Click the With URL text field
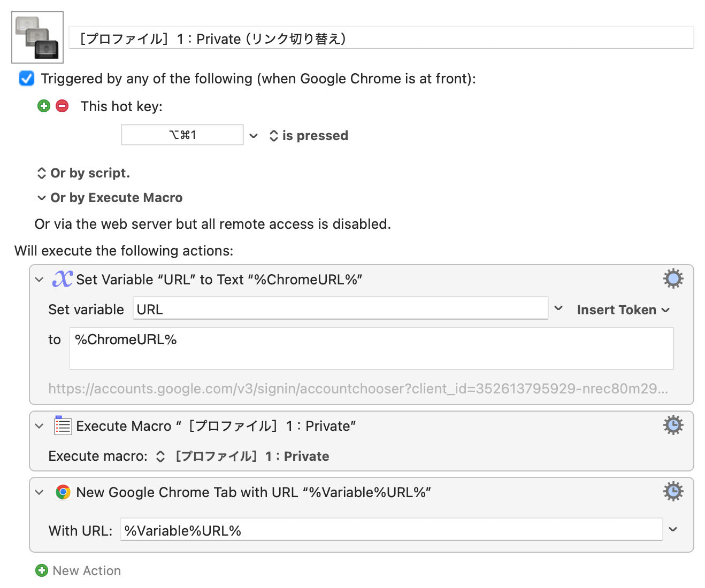The height and width of the screenshot is (588, 705). click(390, 530)
